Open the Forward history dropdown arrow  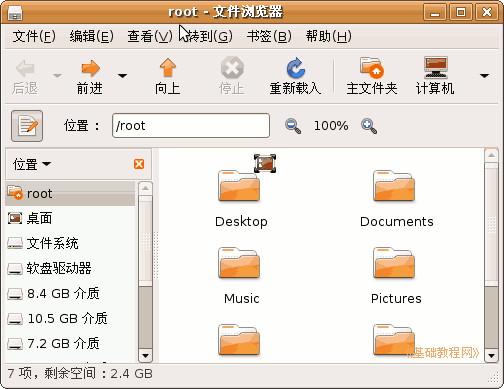pyautogui.click(x=122, y=76)
